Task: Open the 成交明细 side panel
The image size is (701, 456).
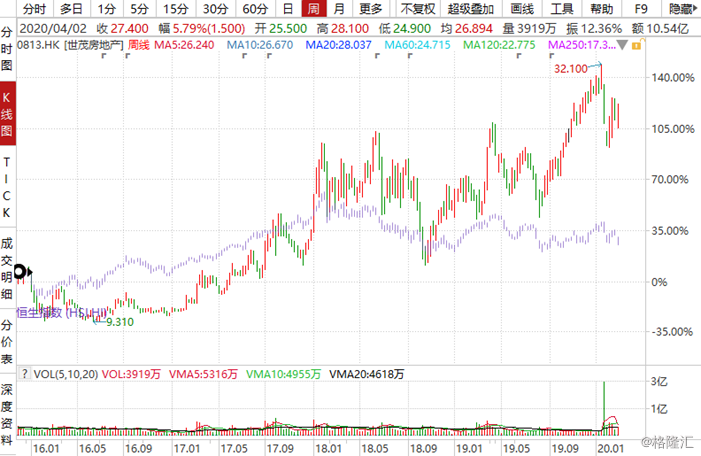Action: point(7,269)
